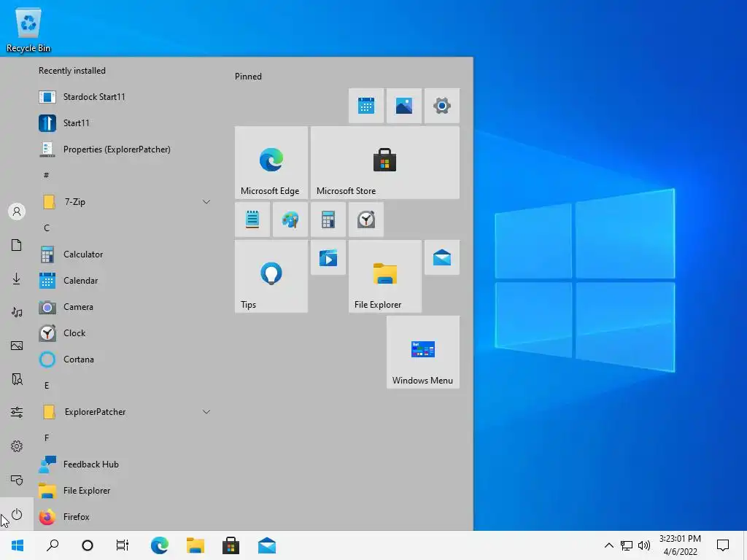Click the C letter header

46,228
